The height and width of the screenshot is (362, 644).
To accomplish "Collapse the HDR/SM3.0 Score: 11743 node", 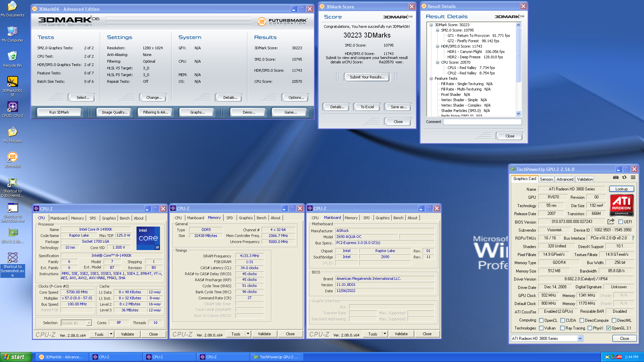I will click(x=437, y=46).
